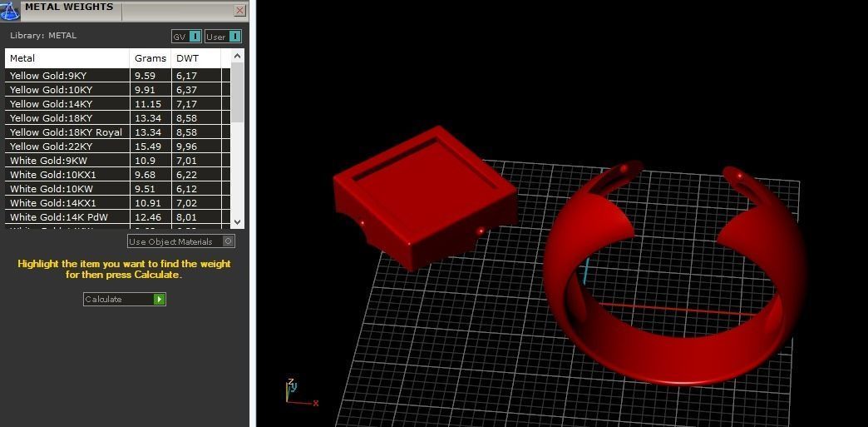The height and width of the screenshot is (427, 868).
Task: Click the 15.49 grams value
Action: click(146, 146)
